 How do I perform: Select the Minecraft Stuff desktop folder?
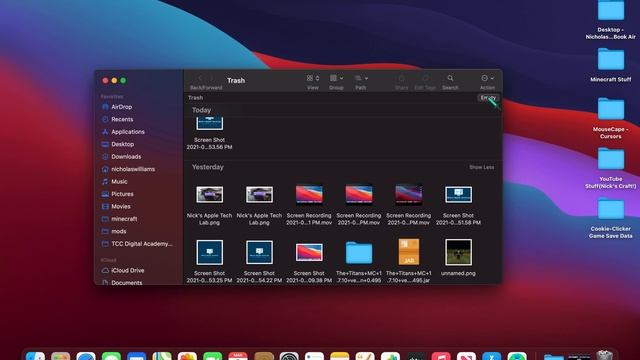click(x=611, y=65)
